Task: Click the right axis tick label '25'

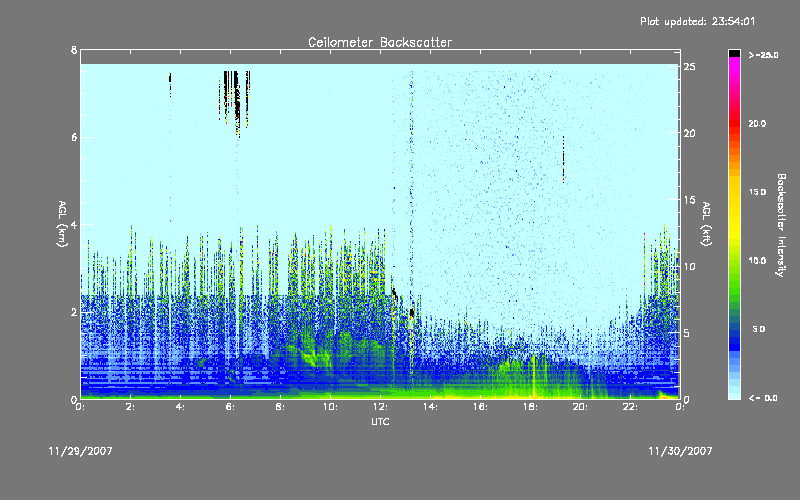Action: pos(689,67)
